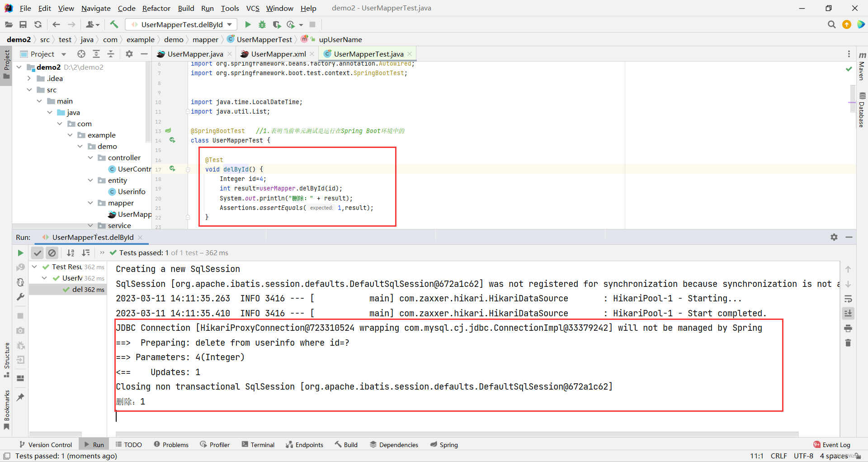This screenshot has height=462, width=868.
Task: Run UserMapperTest.delById with green play icon
Action: 248,24
